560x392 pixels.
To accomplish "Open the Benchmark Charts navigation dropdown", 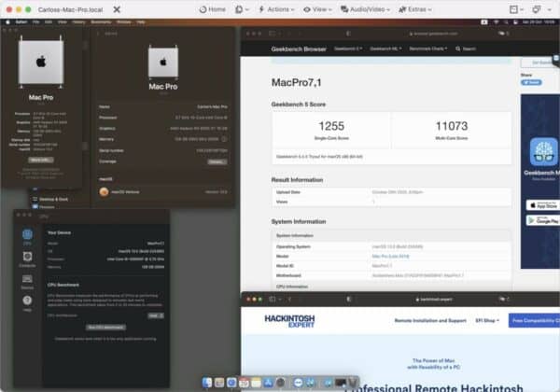I will coord(428,49).
